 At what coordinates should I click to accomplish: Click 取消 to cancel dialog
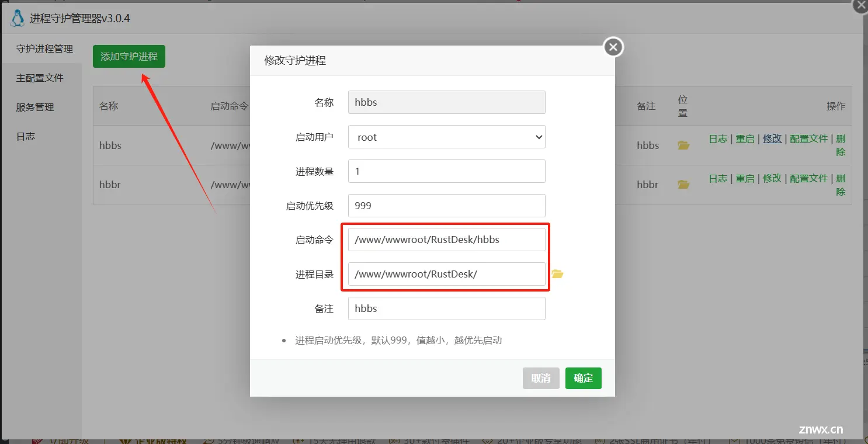click(x=541, y=378)
